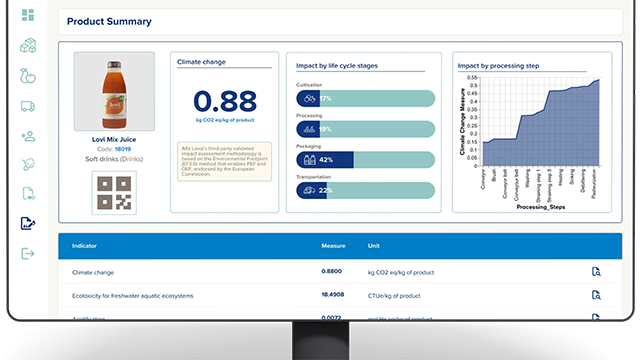View details icon for Ecotoxicity row
The height and width of the screenshot is (360, 640).
coord(596,295)
